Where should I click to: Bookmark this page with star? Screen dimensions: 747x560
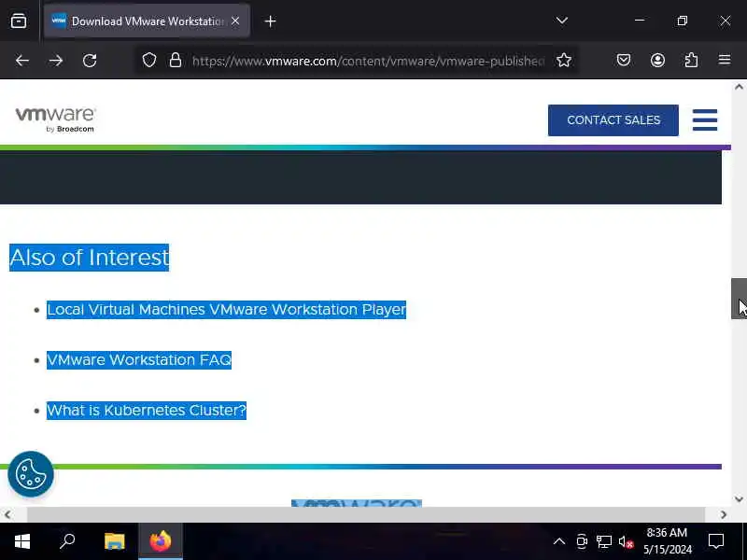coord(564,60)
